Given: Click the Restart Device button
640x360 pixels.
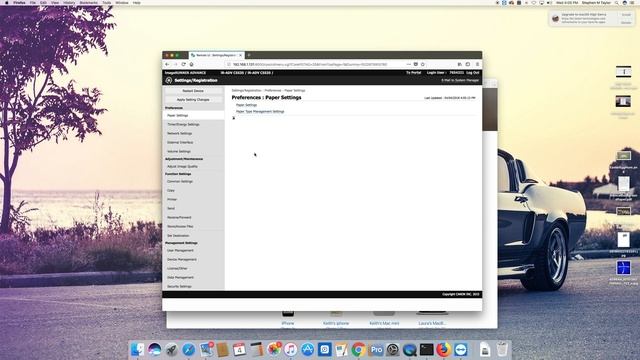Looking at the screenshot, I should click(193, 91).
